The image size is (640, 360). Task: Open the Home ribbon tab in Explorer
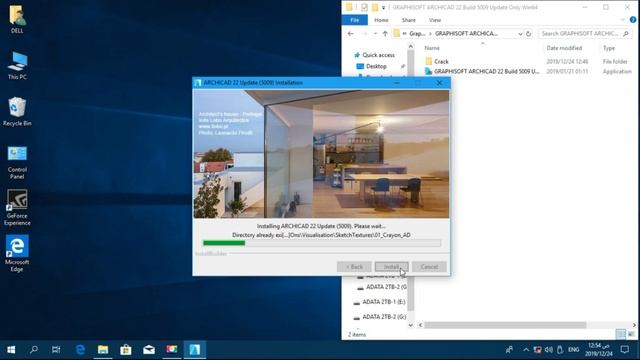pos(381,20)
